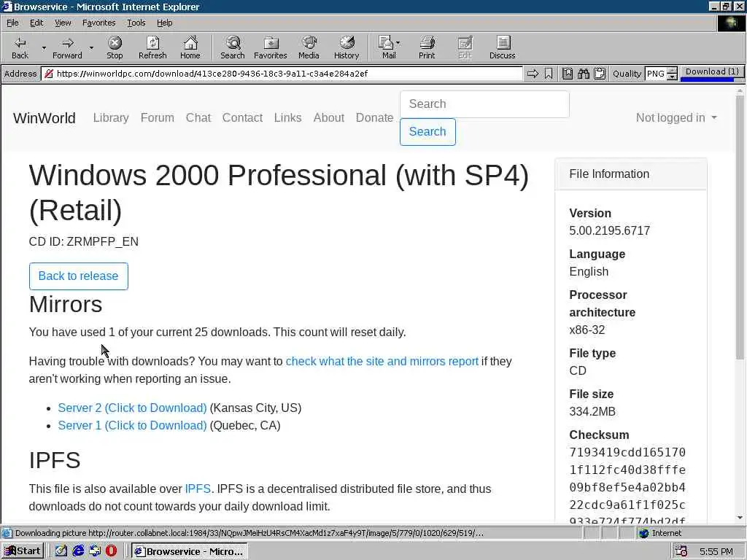Screen dimensions: 747x560
Task: Click the clipboard icon in Browservice bar
Action: tap(600, 74)
